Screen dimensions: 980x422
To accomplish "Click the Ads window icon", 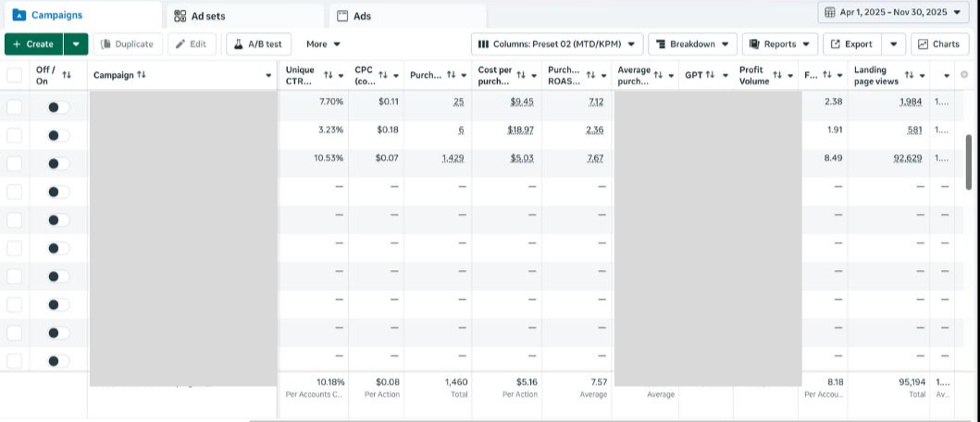I will point(341,17).
